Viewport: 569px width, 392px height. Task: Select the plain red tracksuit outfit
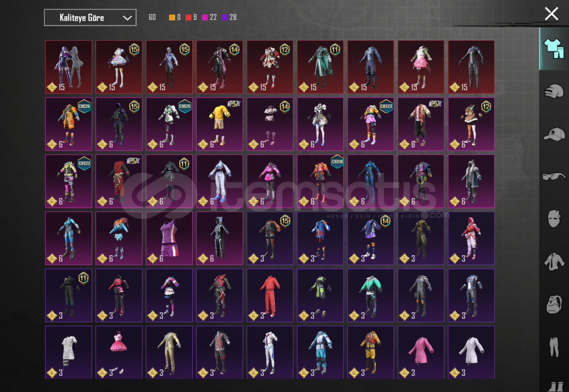(x=270, y=295)
